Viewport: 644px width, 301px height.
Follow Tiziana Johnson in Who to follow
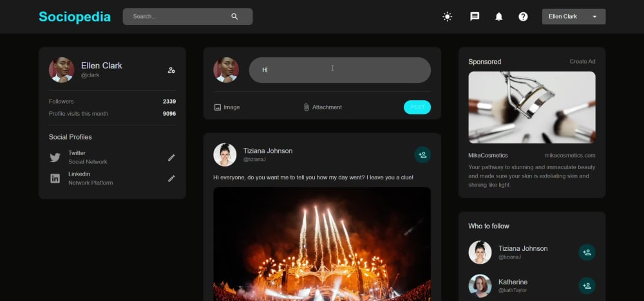pyautogui.click(x=587, y=252)
